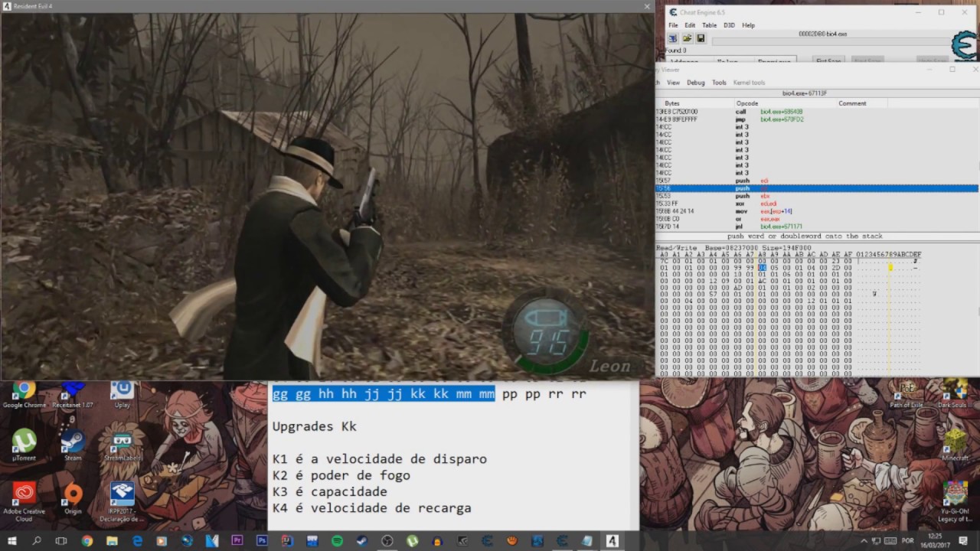This screenshot has width=980, height=551.
Task: Click the Next Scan button
Action: (x=866, y=60)
